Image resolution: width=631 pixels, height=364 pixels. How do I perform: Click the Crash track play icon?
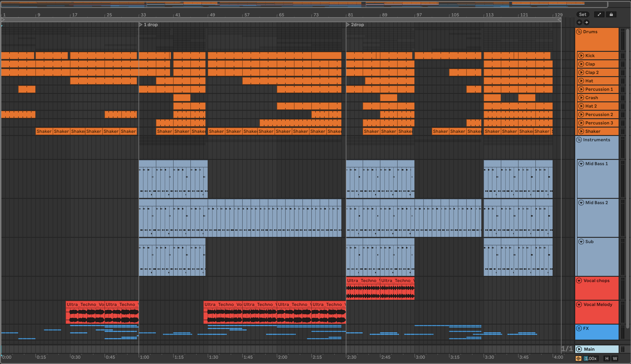[x=581, y=97]
